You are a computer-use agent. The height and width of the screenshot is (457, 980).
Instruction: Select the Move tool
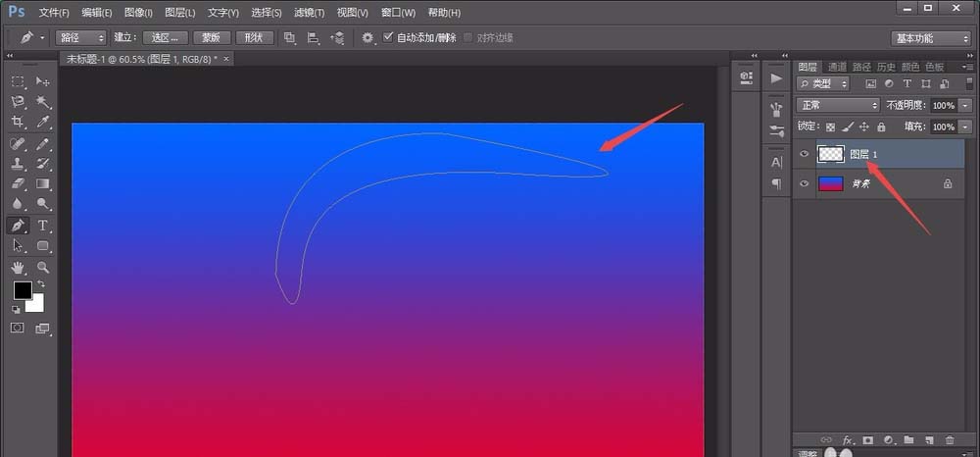43,81
